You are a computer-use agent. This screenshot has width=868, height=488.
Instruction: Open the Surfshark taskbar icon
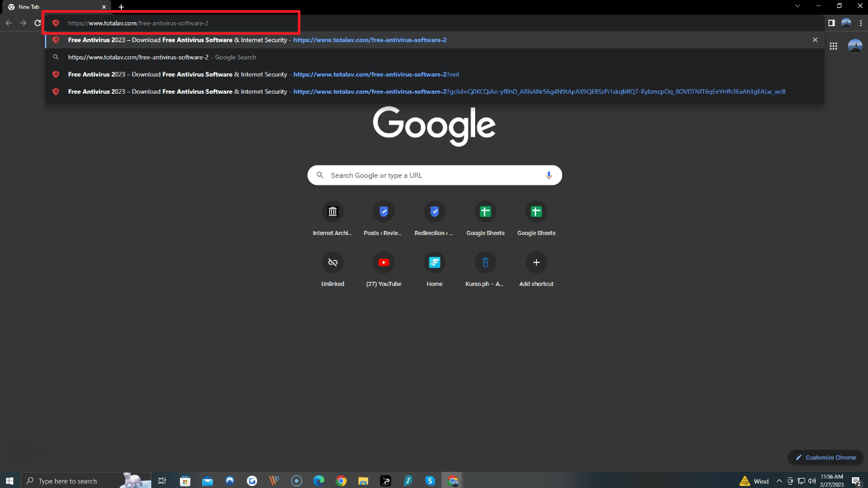[x=407, y=481]
